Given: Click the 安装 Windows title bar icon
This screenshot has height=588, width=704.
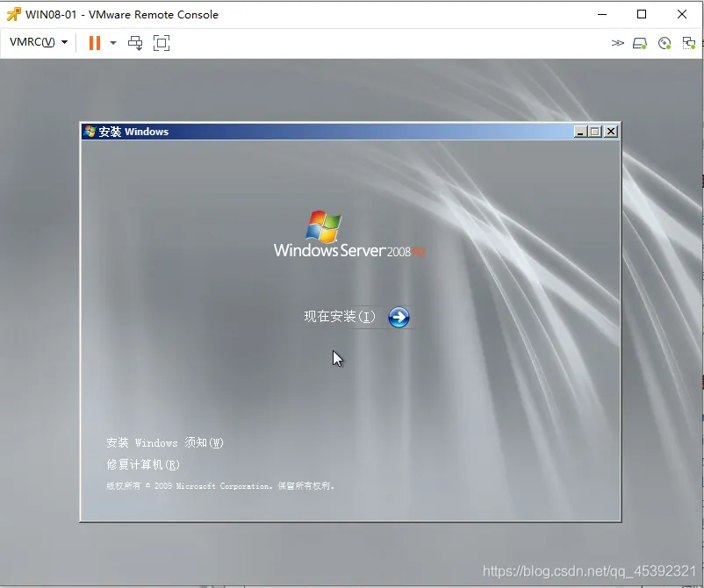Looking at the screenshot, I should 90,132.
